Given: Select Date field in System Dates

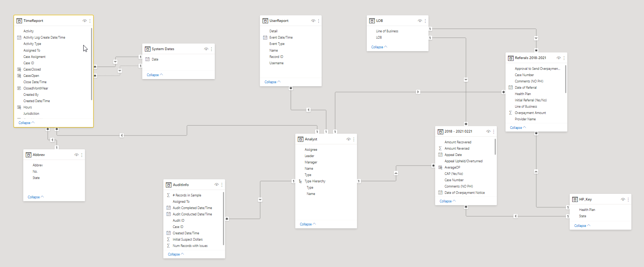Looking at the screenshot, I should pos(155,59).
